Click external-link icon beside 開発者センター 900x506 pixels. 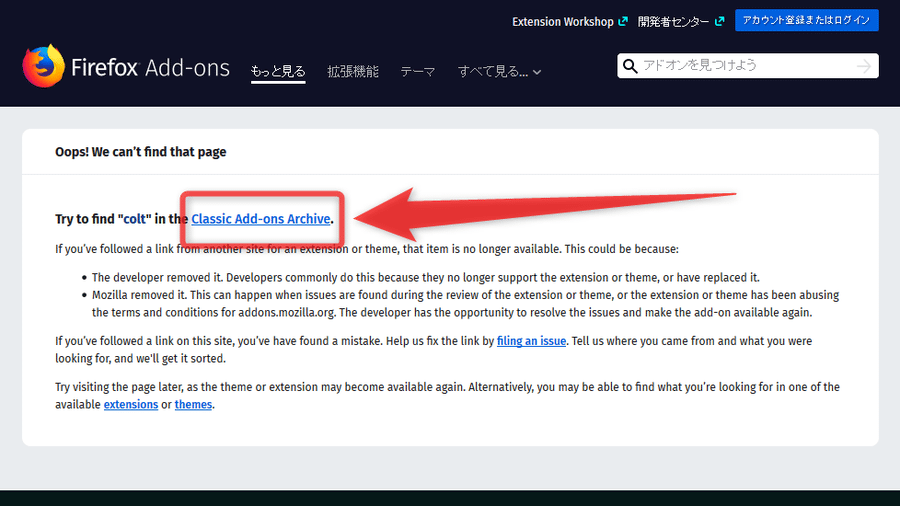(x=719, y=21)
